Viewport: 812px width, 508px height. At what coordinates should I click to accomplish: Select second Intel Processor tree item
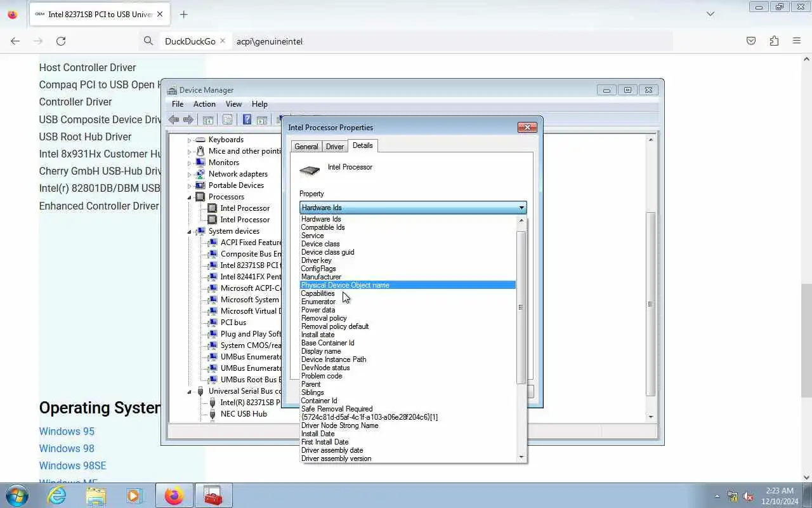pos(245,220)
